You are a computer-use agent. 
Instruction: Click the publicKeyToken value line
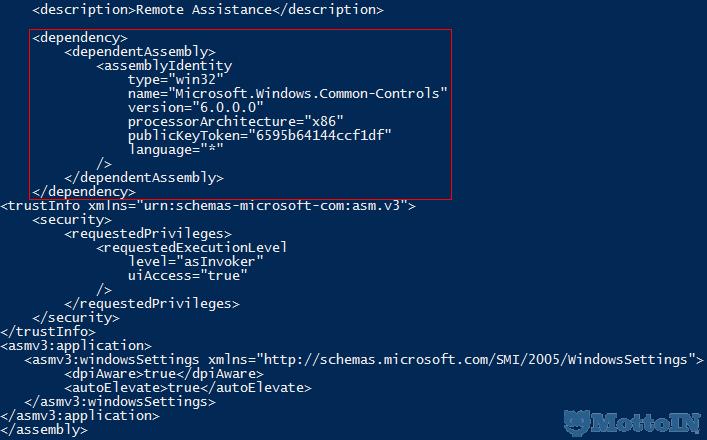(260, 135)
